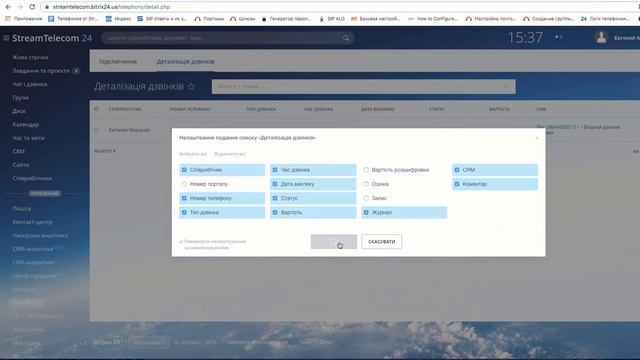Click the filter and search field
640x360 pixels.
pyautogui.click(x=363, y=87)
